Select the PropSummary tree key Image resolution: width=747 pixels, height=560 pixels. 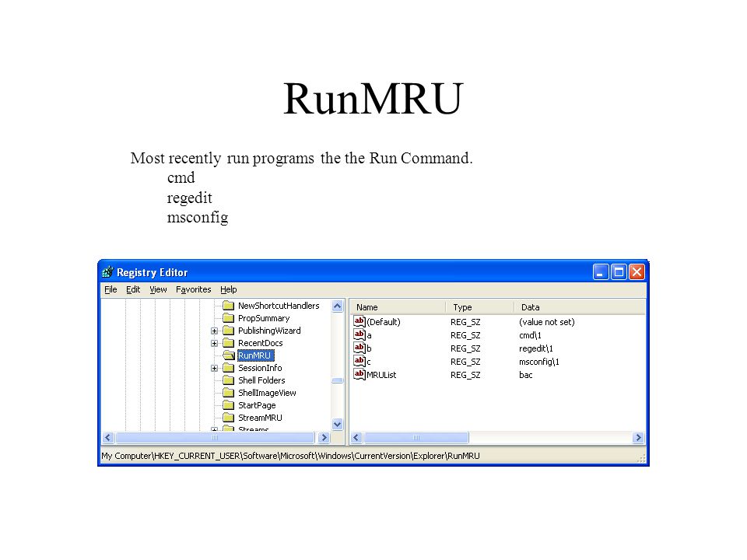point(264,318)
